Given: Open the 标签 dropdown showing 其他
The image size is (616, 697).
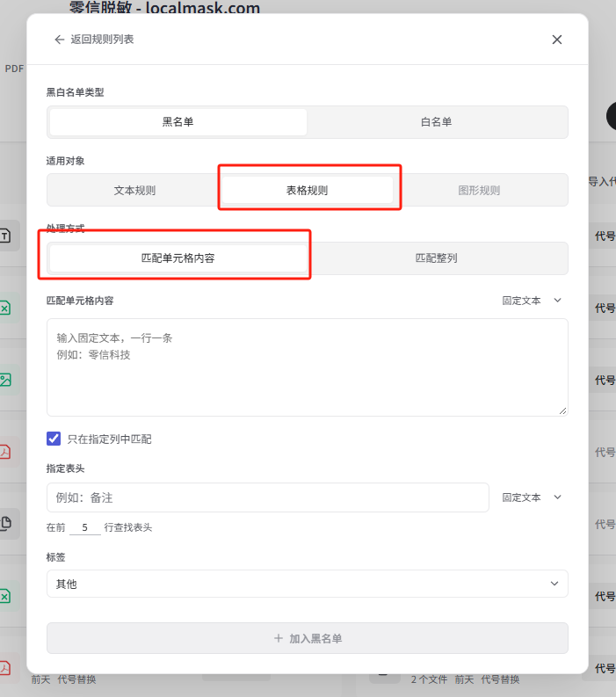Looking at the screenshot, I should click(x=307, y=584).
